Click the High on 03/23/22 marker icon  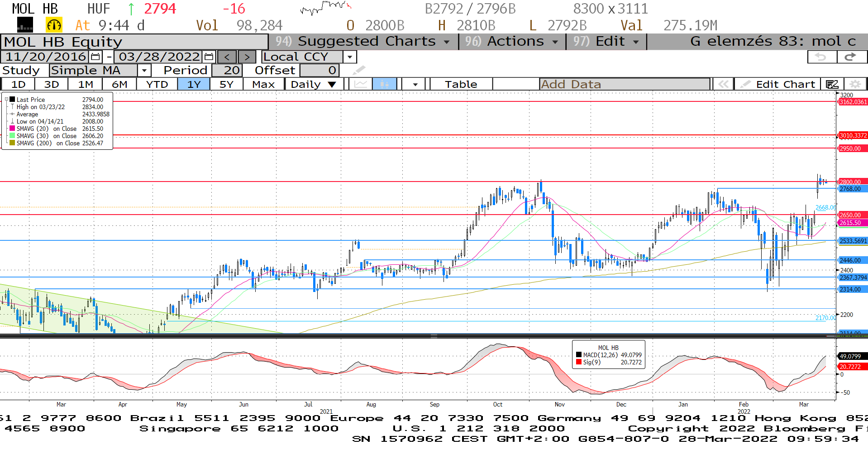[x=12, y=107]
